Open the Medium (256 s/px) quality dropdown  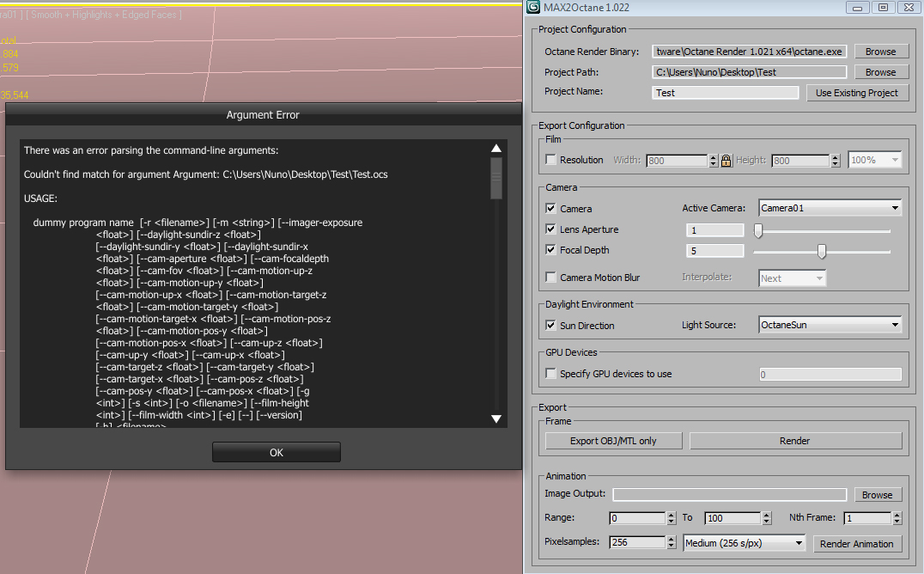click(x=745, y=543)
